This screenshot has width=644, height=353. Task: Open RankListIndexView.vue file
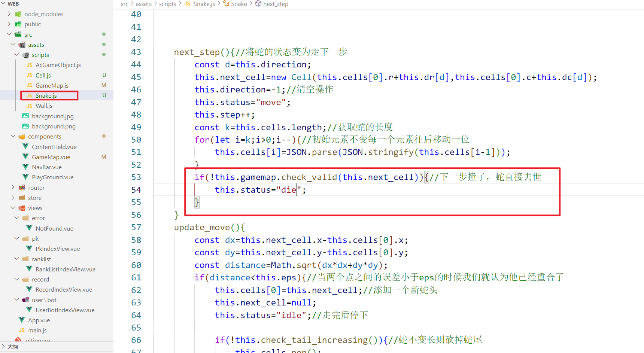(x=65, y=269)
